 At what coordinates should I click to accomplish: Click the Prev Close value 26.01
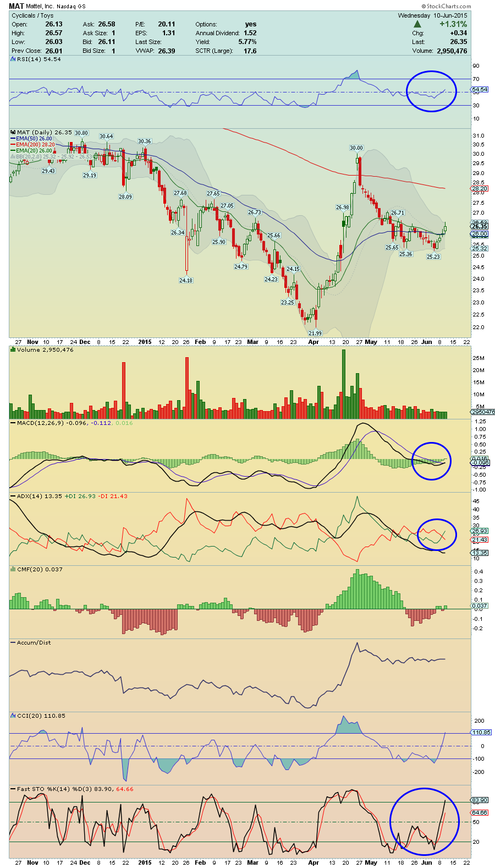pyautogui.click(x=54, y=51)
